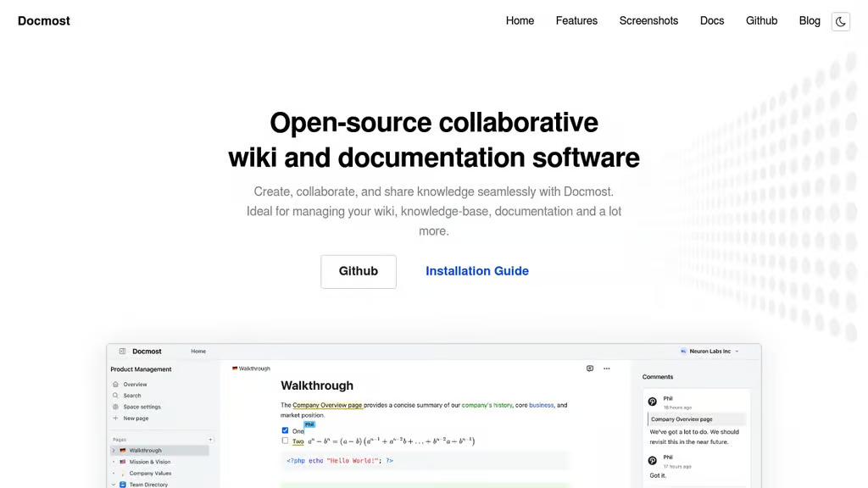Click the Github hero button
This screenshot has height=488, width=868.
pos(359,271)
